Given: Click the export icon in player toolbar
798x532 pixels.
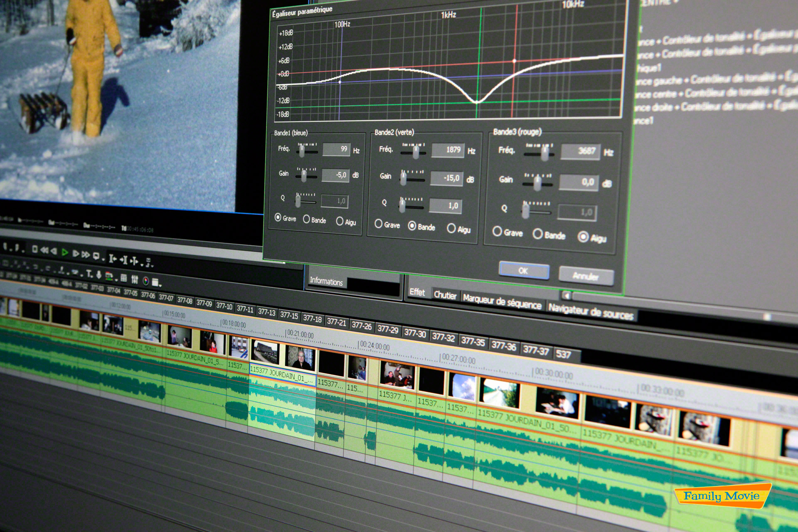Looking at the screenshot, I should point(148,263).
